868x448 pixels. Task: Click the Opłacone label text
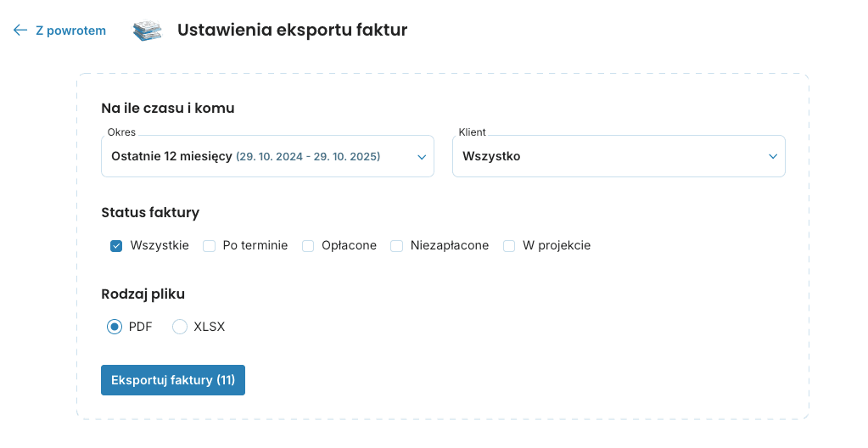tap(349, 245)
